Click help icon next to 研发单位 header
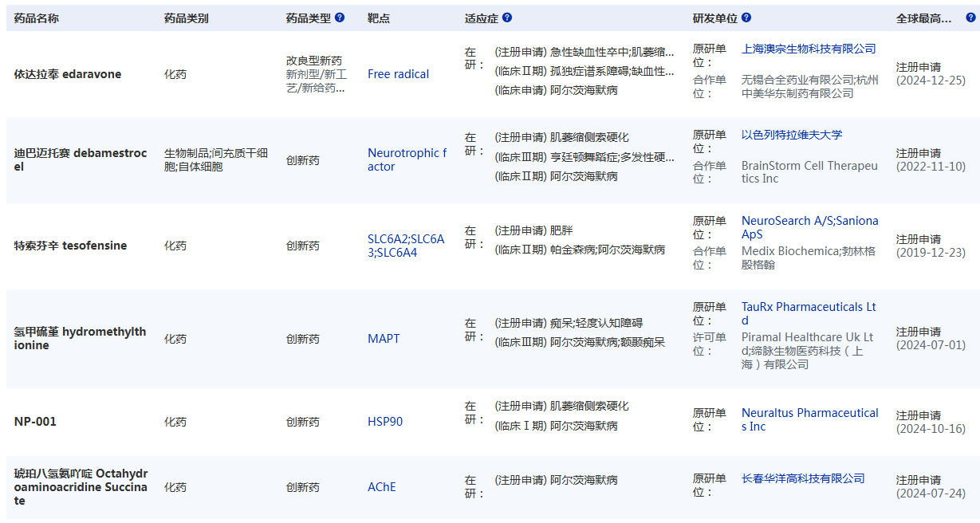Viewport: 980px width, 523px height. click(746, 18)
